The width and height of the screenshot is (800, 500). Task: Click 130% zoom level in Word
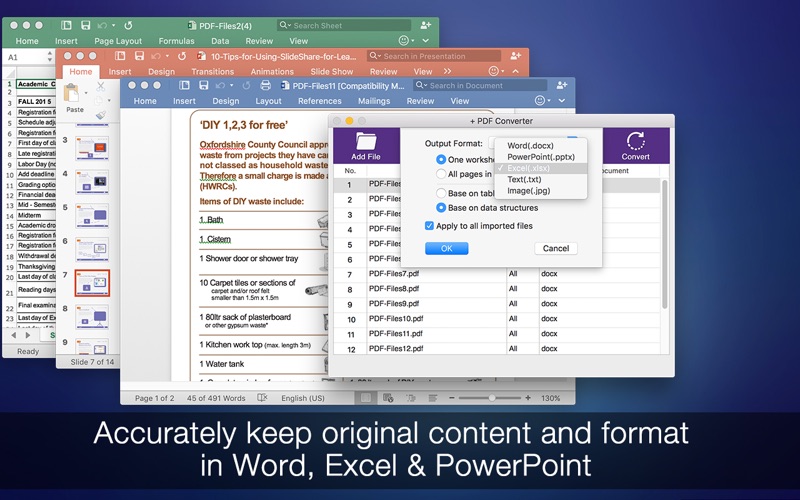tap(551, 398)
